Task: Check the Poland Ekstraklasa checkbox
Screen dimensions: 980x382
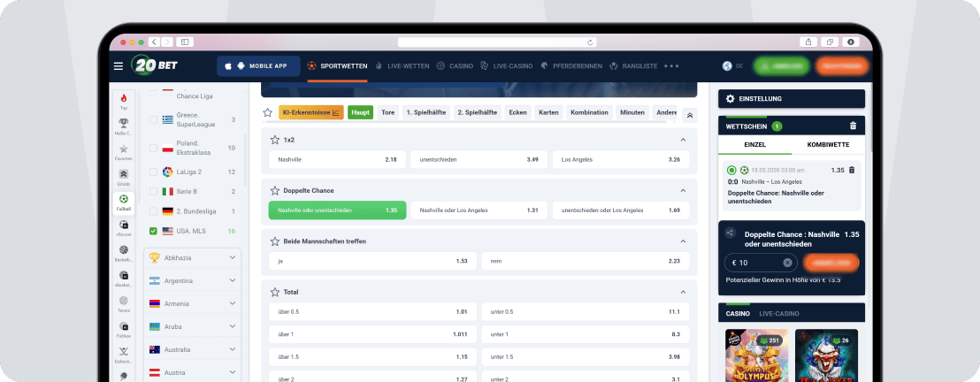Action: click(153, 149)
